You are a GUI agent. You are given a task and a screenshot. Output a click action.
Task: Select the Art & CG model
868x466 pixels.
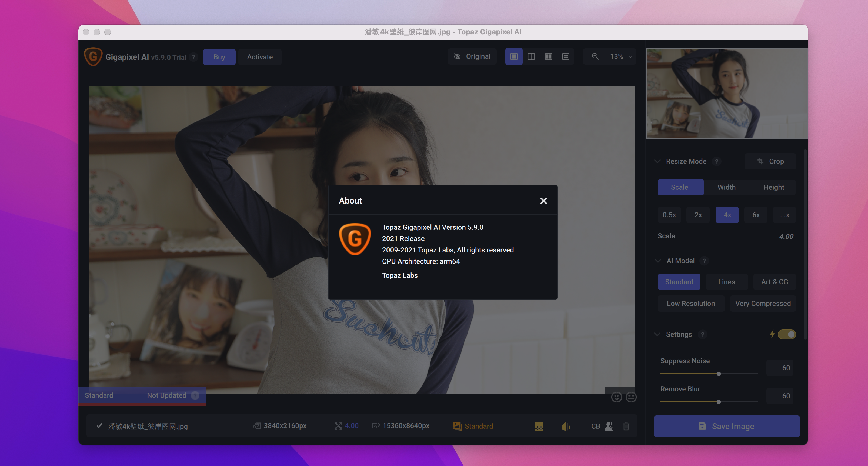pyautogui.click(x=774, y=282)
